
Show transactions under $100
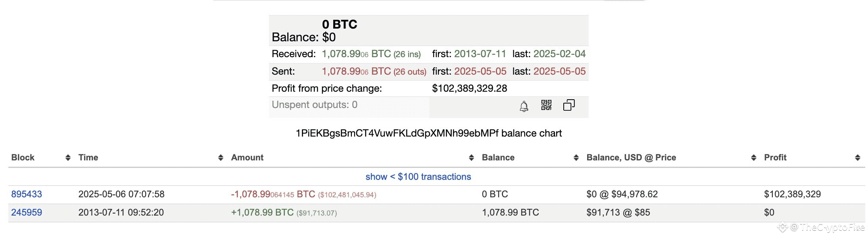[418, 177]
